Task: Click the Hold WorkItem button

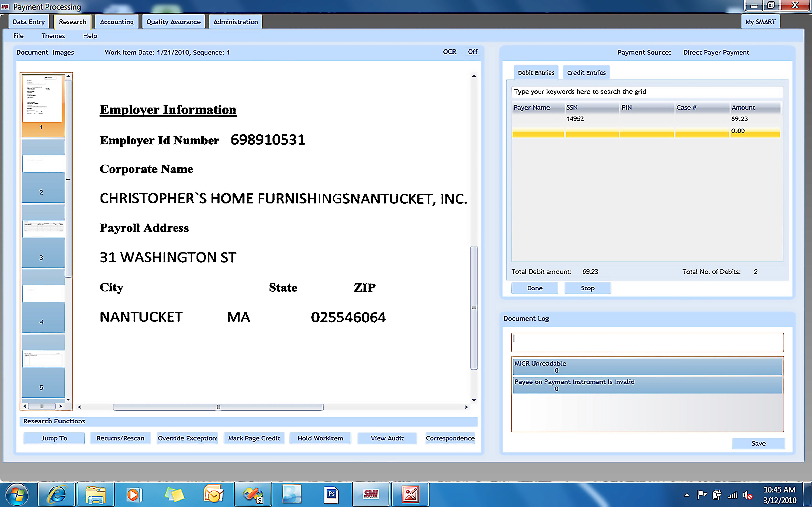Action: (320, 438)
